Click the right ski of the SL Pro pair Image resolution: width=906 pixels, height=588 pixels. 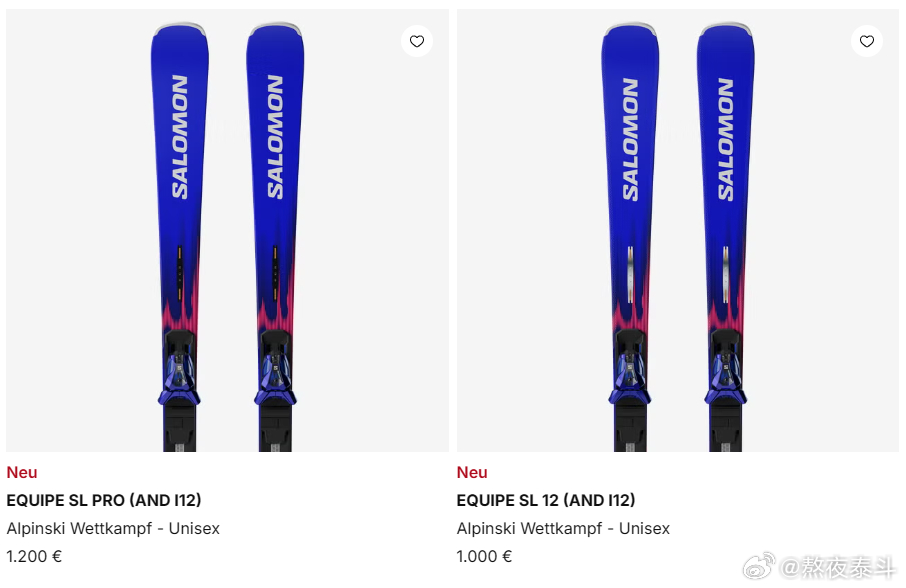click(x=275, y=237)
